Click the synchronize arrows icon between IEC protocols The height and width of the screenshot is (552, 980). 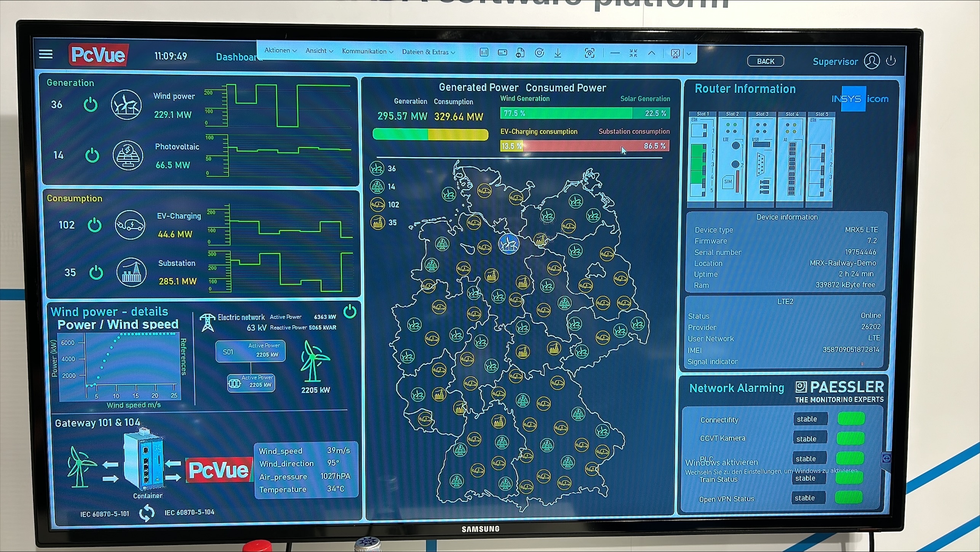tap(147, 513)
